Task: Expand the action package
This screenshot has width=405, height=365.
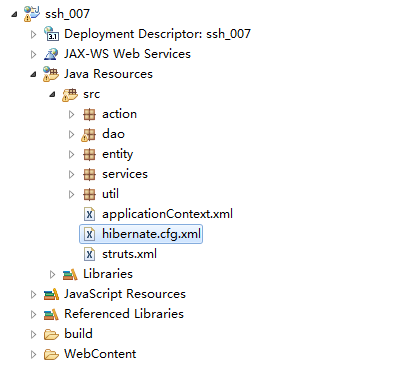Action: 71,114
